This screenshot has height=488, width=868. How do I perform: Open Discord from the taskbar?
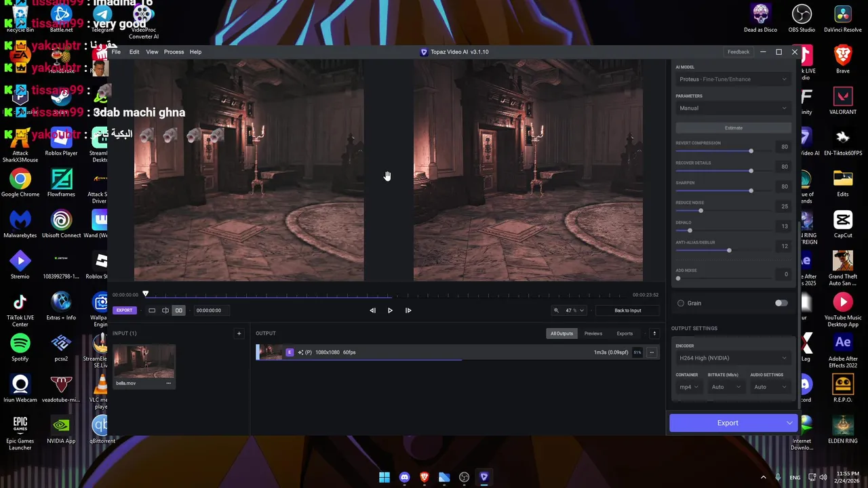pos(404,477)
